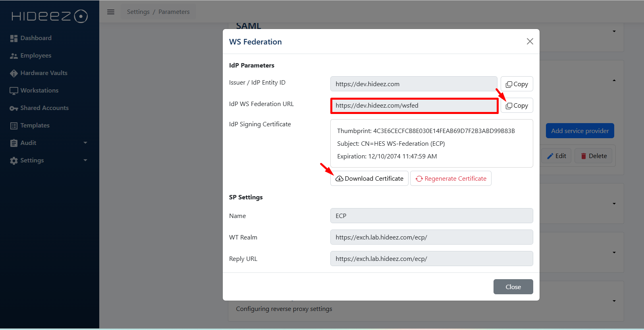Select Templates in the sidebar

35,125
